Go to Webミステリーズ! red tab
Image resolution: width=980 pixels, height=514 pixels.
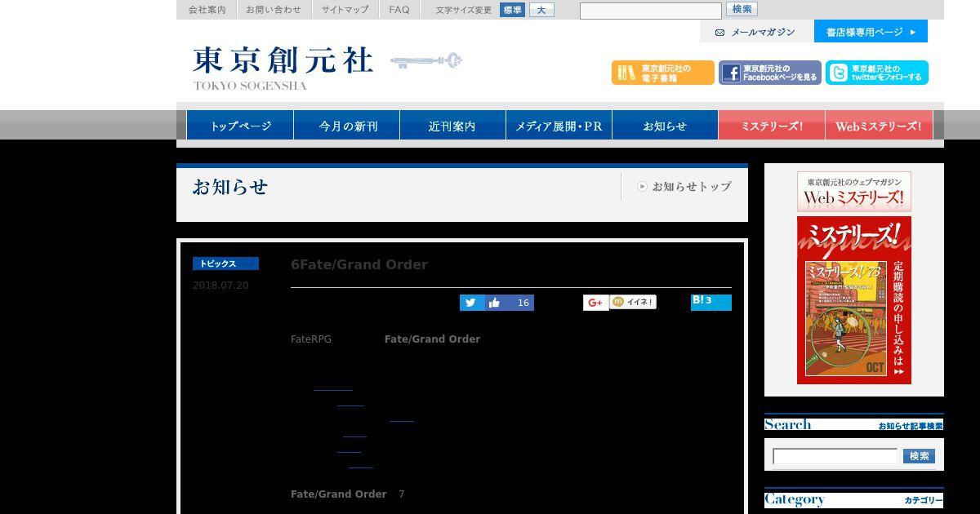point(879,126)
